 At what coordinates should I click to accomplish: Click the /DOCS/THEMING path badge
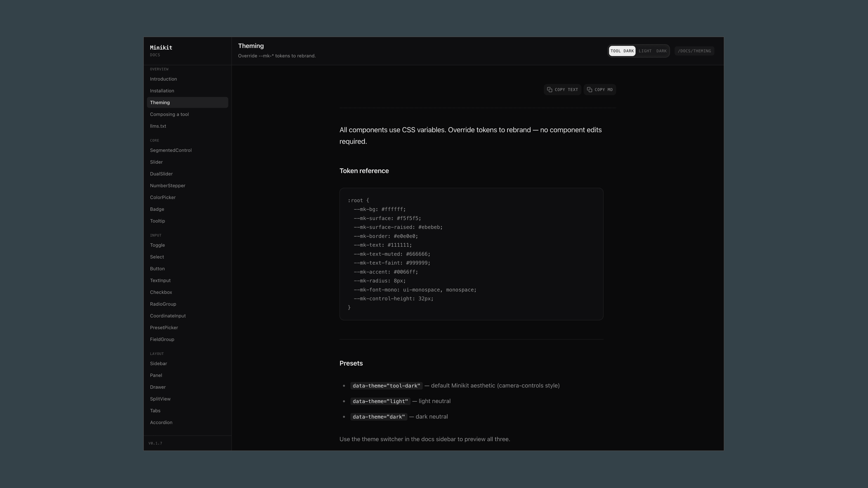pyautogui.click(x=694, y=51)
